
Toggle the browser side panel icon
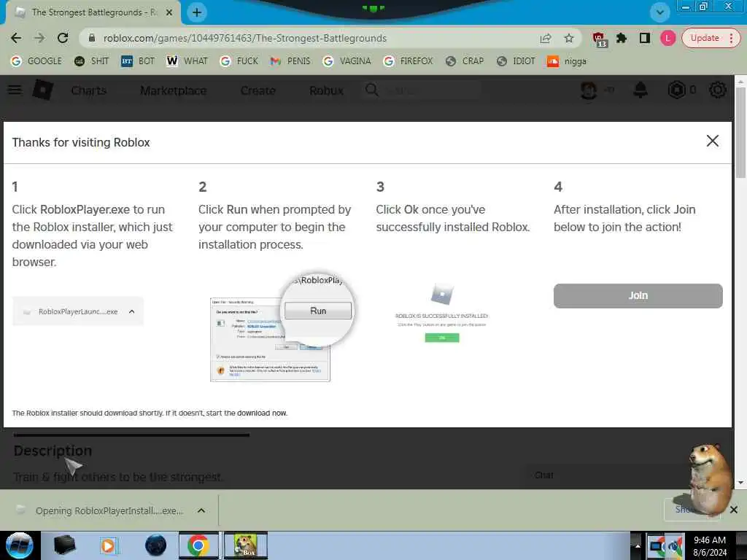click(645, 38)
